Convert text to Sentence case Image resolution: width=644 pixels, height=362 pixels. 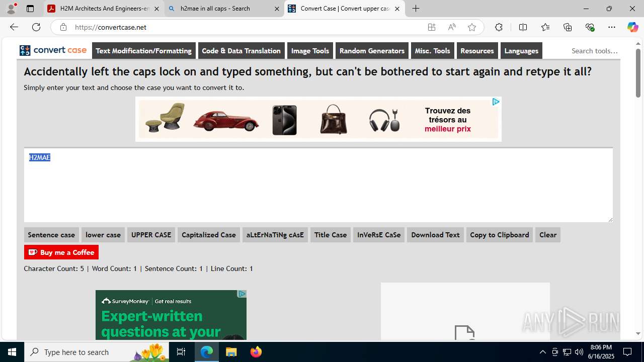51,235
